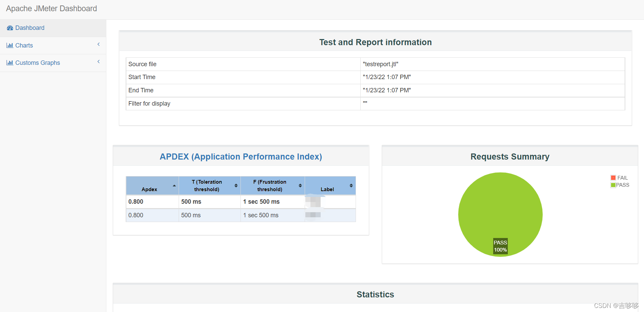
Task: Click the Start Time row label
Action: click(x=142, y=77)
